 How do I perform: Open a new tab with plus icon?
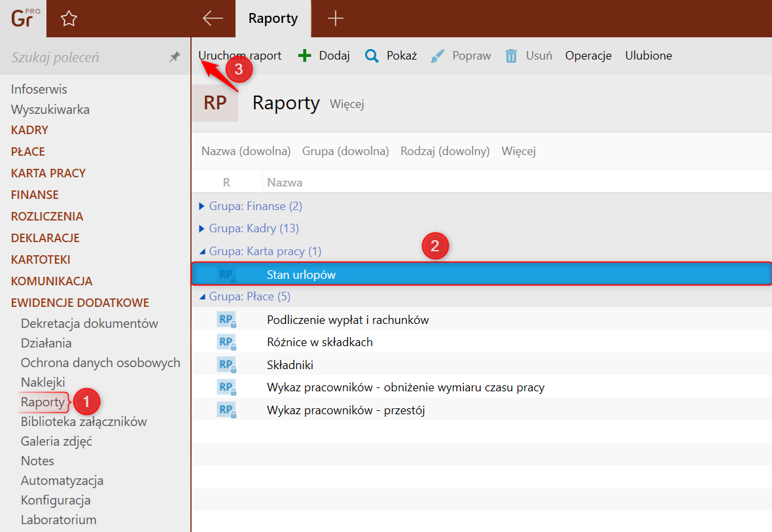[335, 18]
